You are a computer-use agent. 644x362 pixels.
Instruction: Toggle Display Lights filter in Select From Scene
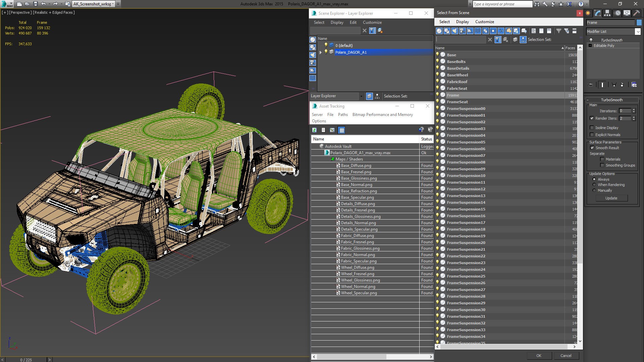tap(454, 31)
